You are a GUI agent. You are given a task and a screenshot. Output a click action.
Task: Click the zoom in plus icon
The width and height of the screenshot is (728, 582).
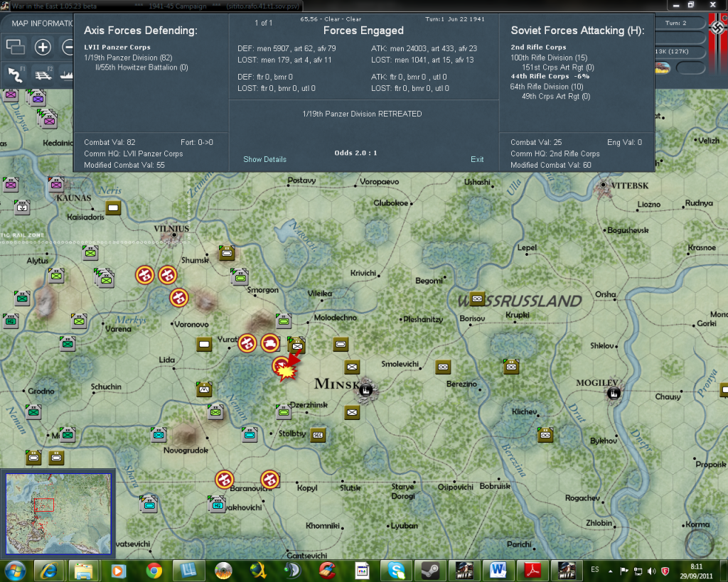(x=43, y=47)
